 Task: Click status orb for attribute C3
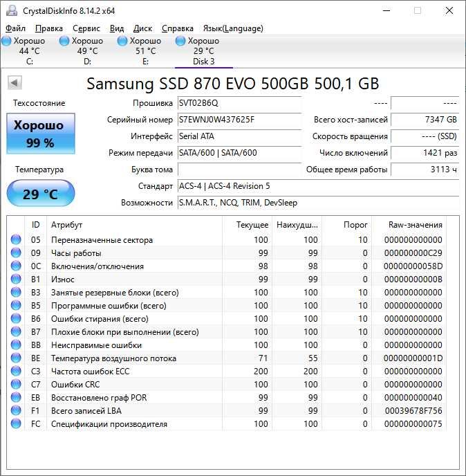[x=16, y=371]
